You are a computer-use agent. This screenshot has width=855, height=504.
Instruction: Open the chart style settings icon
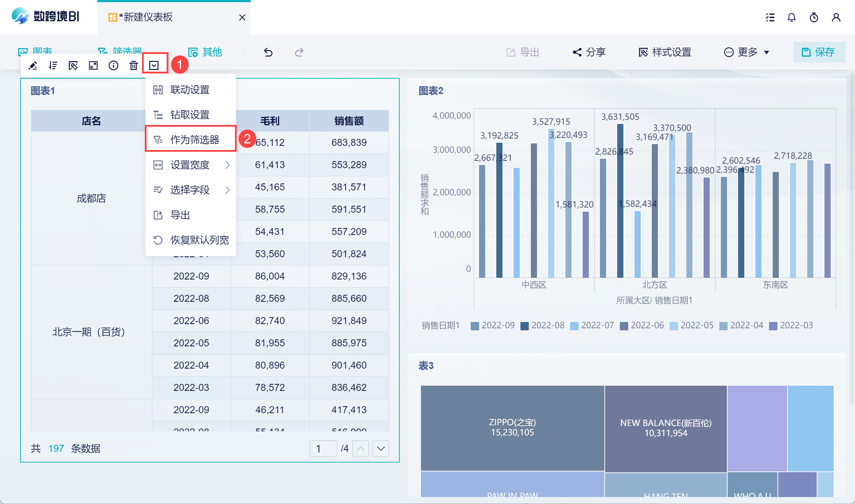(73, 65)
